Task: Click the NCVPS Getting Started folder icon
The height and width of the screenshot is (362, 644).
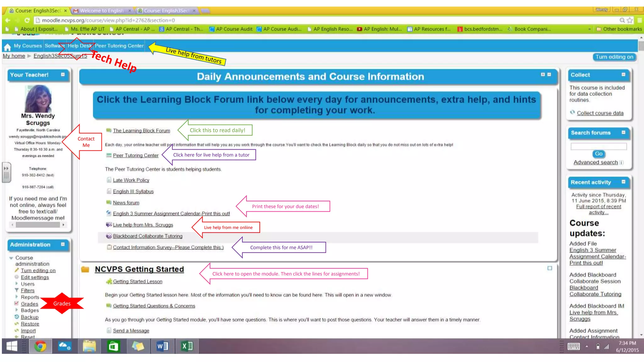Action: (85, 269)
